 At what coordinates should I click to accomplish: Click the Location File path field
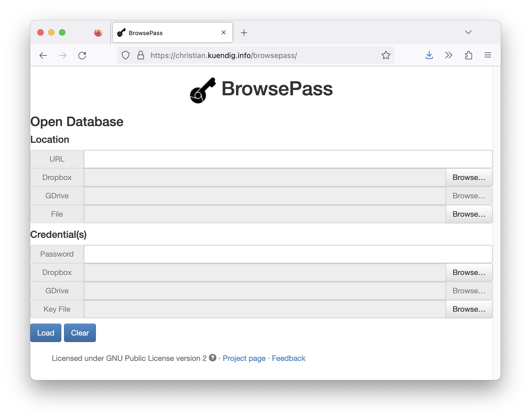coord(265,214)
